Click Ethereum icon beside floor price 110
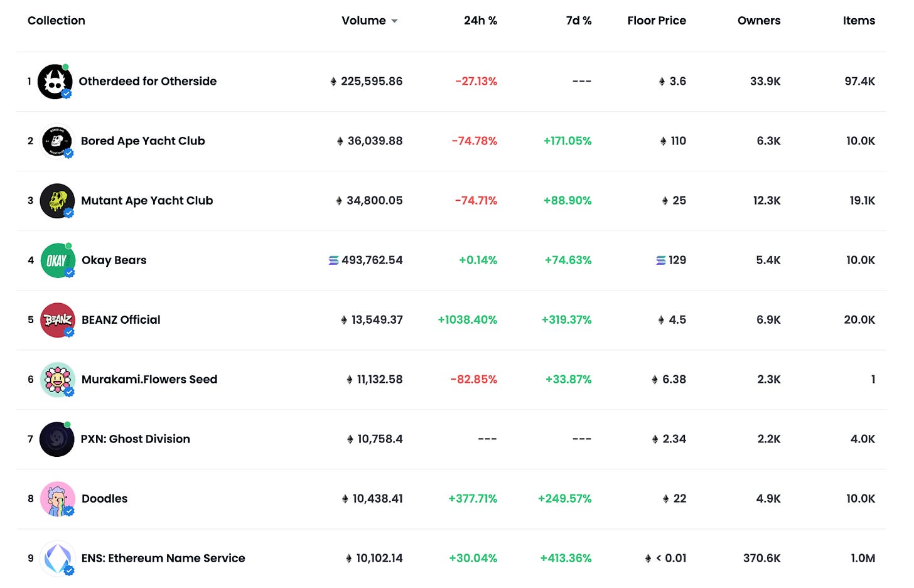The image size is (914, 588). (664, 141)
